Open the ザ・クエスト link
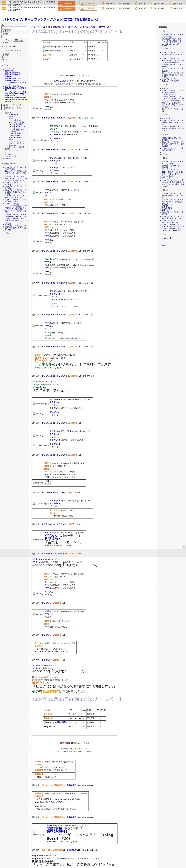The height and width of the screenshot is (868, 186). (13, 151)
